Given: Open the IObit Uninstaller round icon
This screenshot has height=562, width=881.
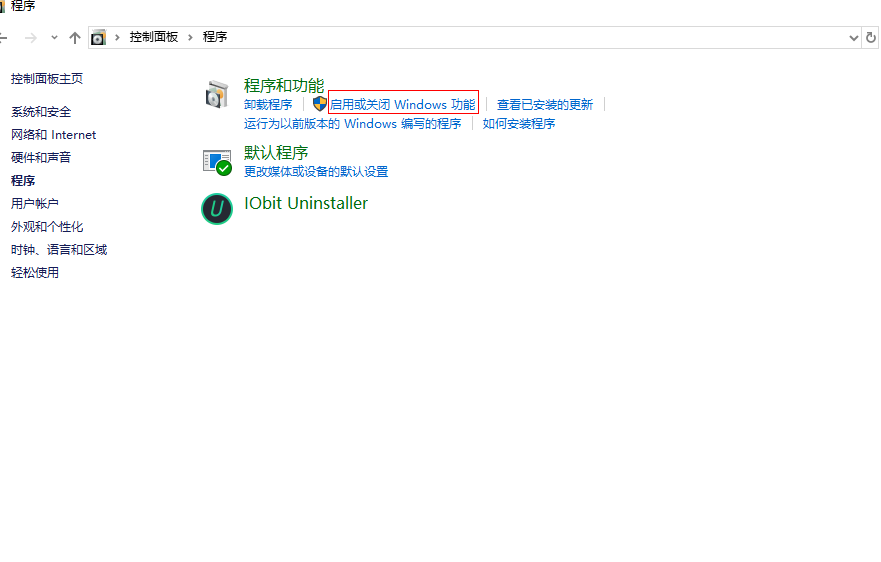Looking at the screenshot, I should tap(217, 209).
